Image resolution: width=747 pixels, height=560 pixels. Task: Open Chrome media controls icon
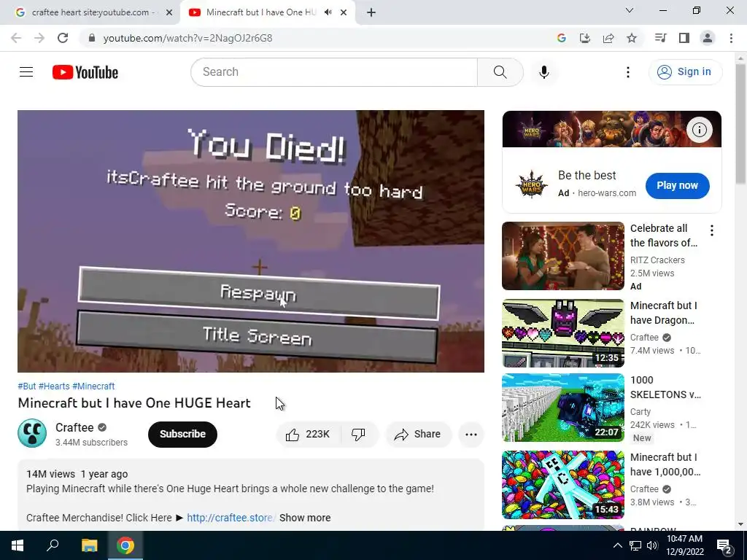[x=660, y=38]
